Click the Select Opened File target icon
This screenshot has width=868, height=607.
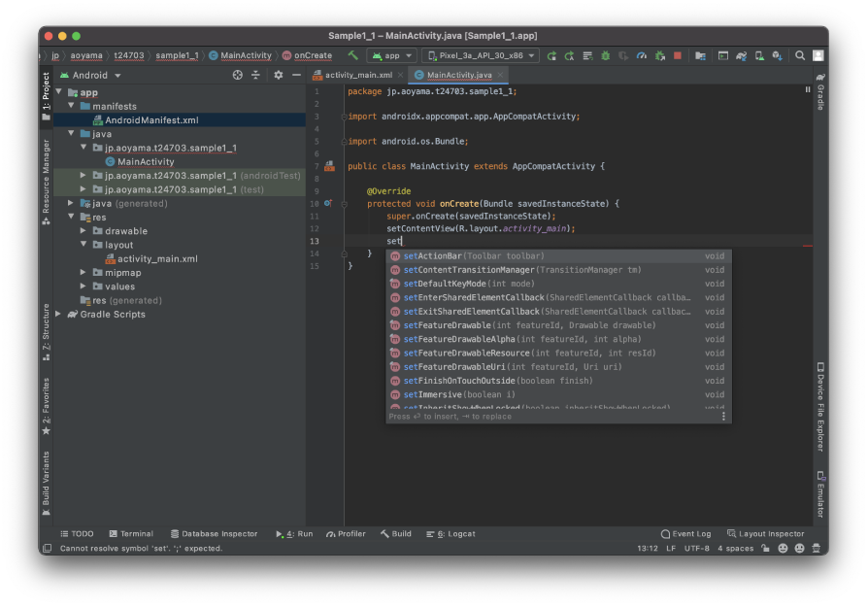(238, 75)
